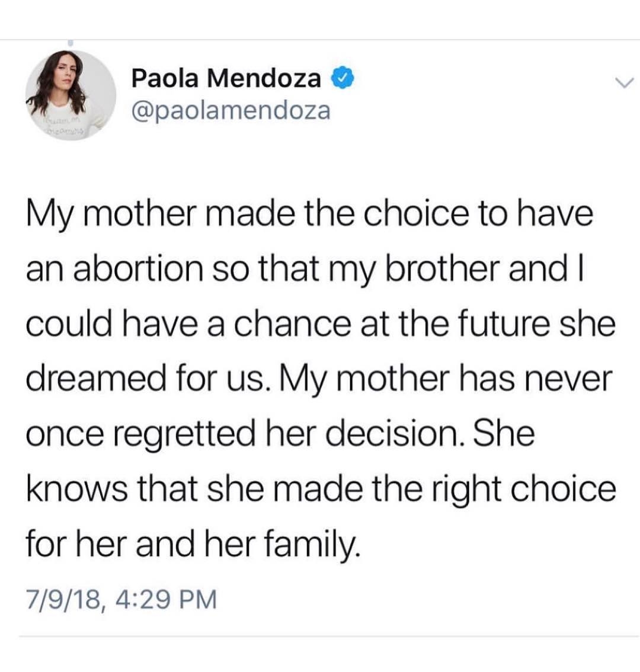Click the time 4:29 PM in timestamp

pos(166,599)
